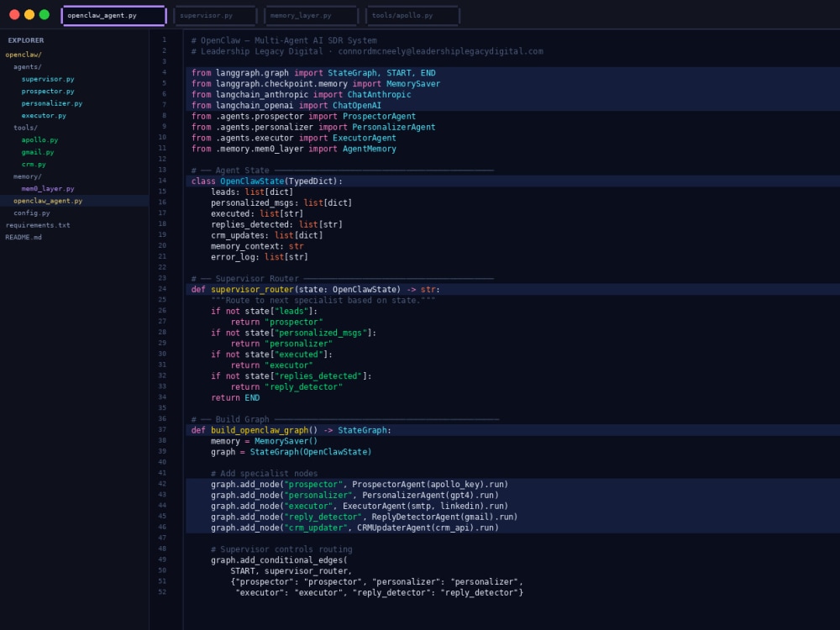840x630 pixels.
Task: Open the memory_layer.py tab
Action: tap(311, 15)
